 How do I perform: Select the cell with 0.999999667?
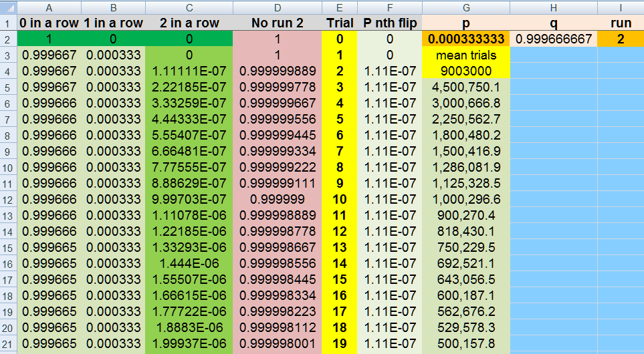point(278,103)
